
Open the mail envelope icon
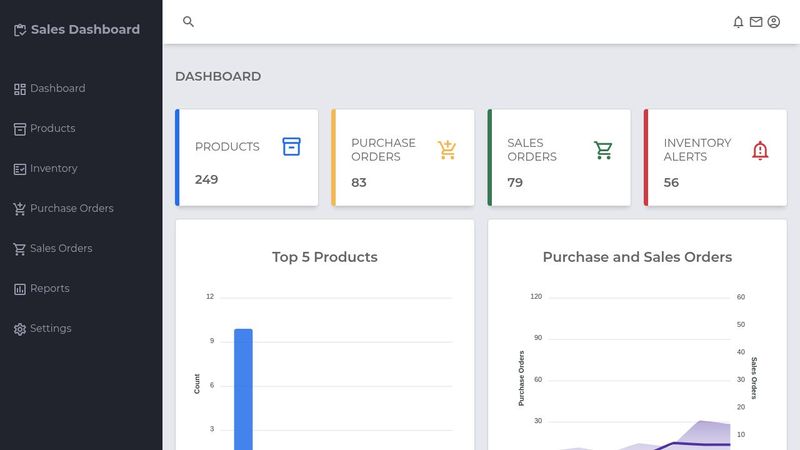[756, 22]
